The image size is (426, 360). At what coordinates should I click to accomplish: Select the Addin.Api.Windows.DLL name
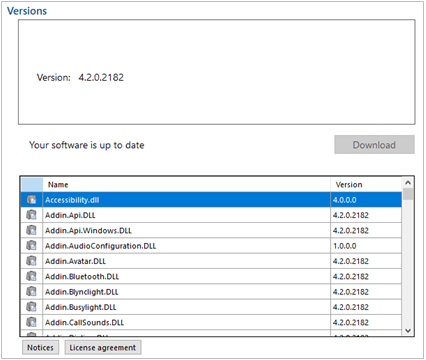88,230
